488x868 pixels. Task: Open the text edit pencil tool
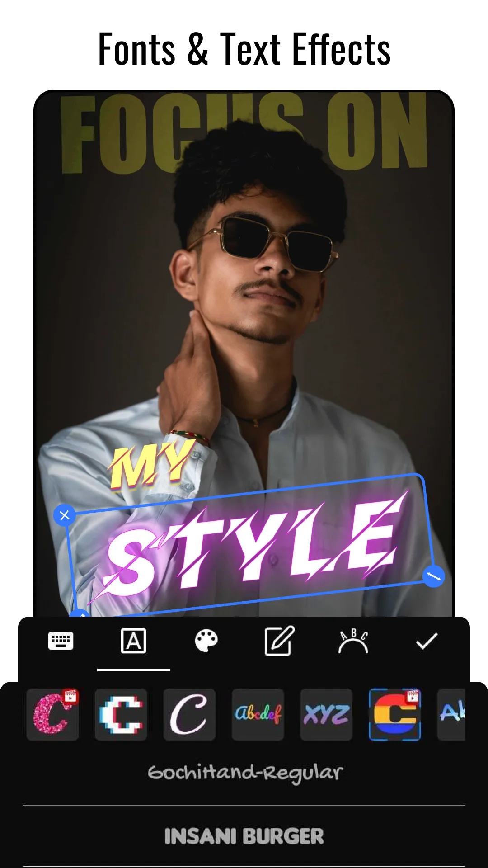pos(279,641)
